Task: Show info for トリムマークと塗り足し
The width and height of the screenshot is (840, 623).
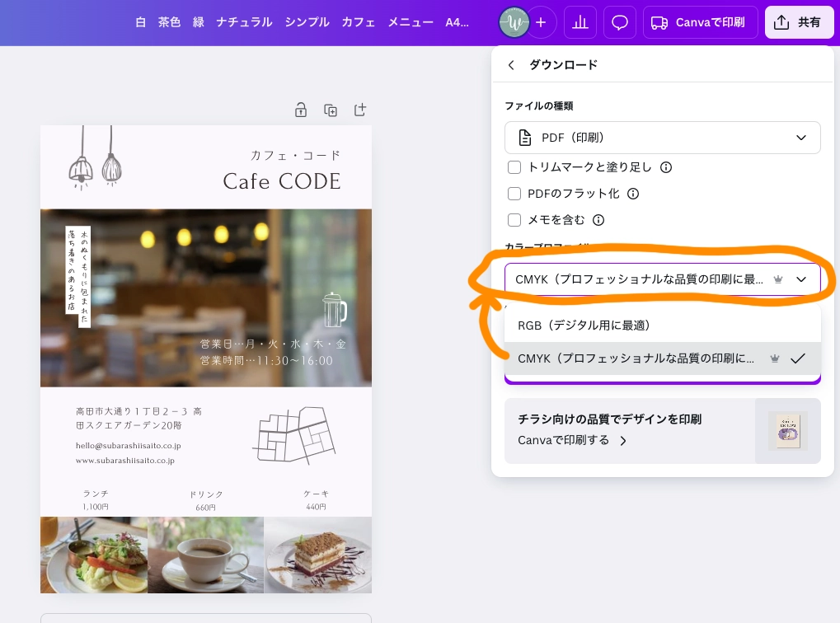Action: (x=666, y=167)
